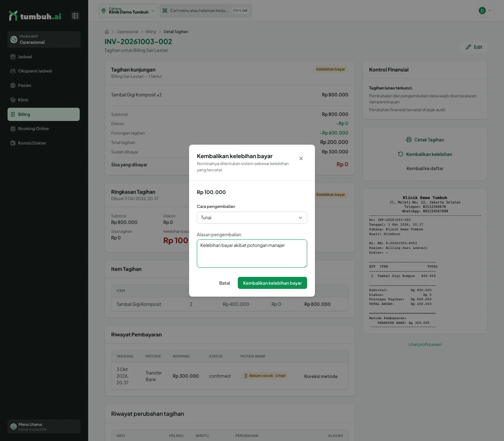Close the Kembalikan kelebihan bayar dialog
Image resolution: width=504 pixels, height=441 pixels.
(x=301, y=158)
